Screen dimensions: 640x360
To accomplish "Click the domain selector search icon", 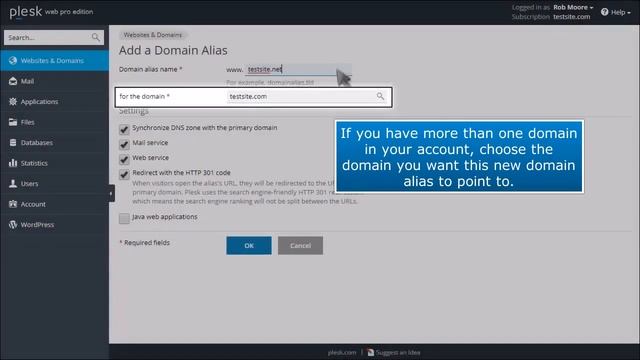I will 380,96.
